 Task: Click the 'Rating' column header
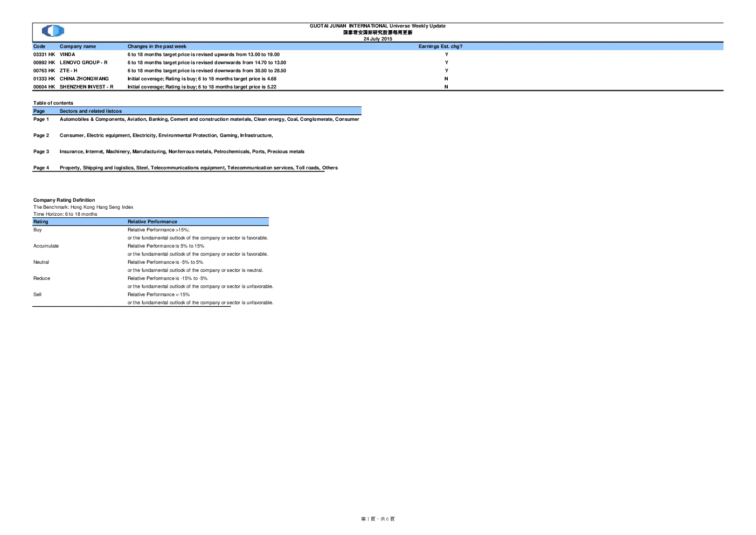click(40, 222)
